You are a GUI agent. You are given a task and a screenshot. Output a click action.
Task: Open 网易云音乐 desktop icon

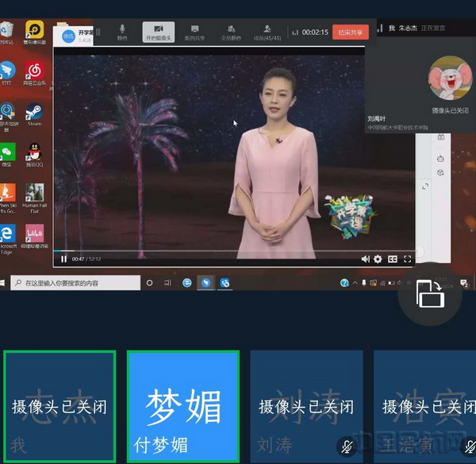[x=34, y=71]
